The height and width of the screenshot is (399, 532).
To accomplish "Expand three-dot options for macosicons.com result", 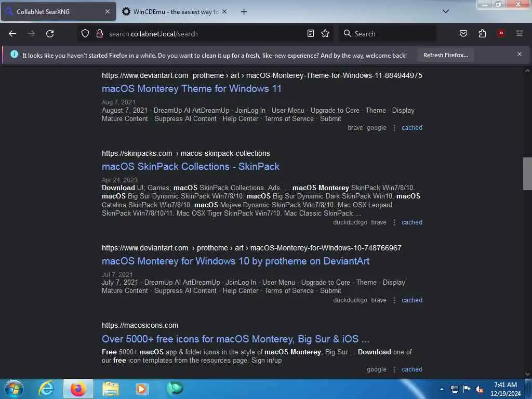I will (394, 369).
